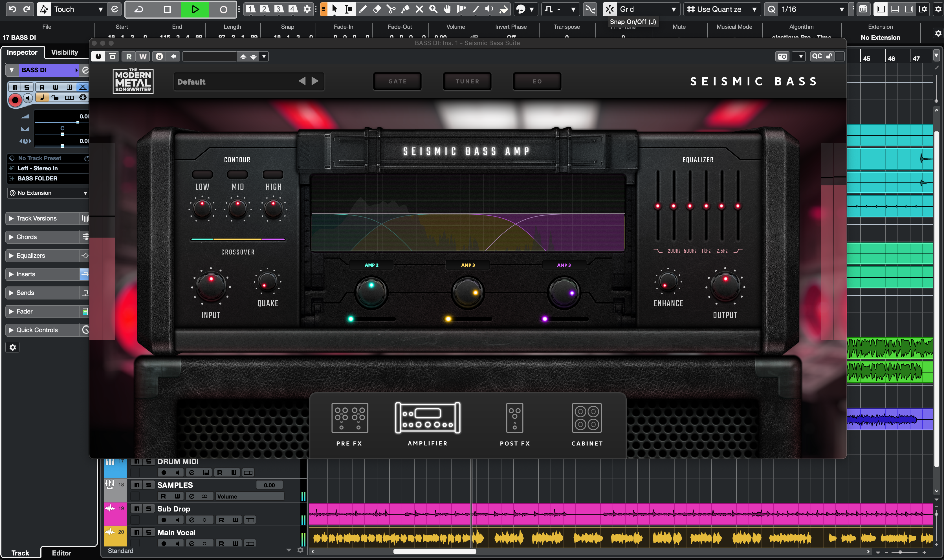This screenshot has width=944, height=560.
Task: Switch to the Visibility tab
Action: pyautogui.click(x=64, y=52)
